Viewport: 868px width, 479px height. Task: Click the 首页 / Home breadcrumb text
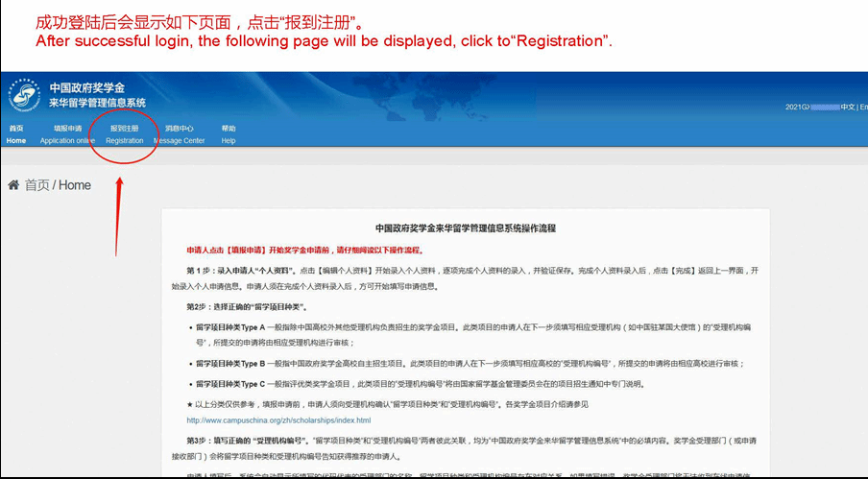coord(58,185)
